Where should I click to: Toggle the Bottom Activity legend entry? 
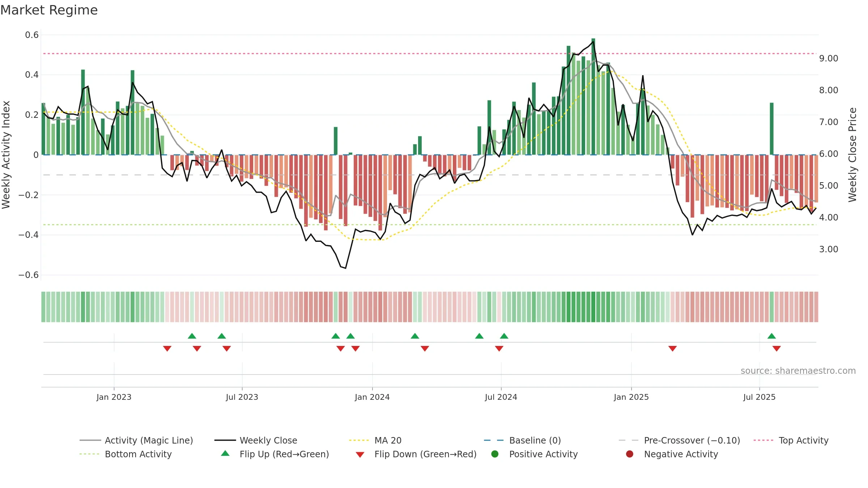point(125,454)
